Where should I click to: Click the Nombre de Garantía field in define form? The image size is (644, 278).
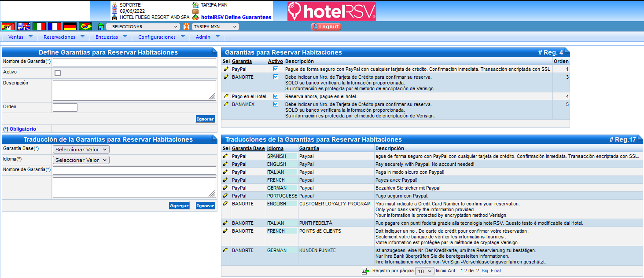(134, 62)
